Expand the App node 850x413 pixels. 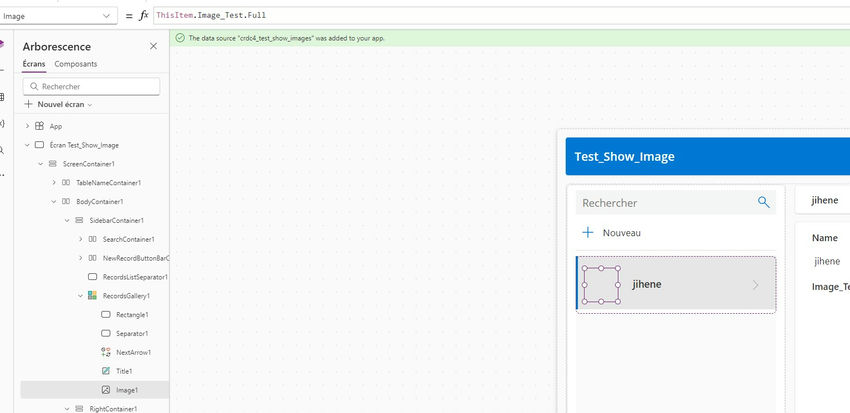pyautogui.click(x=27, y=126)
